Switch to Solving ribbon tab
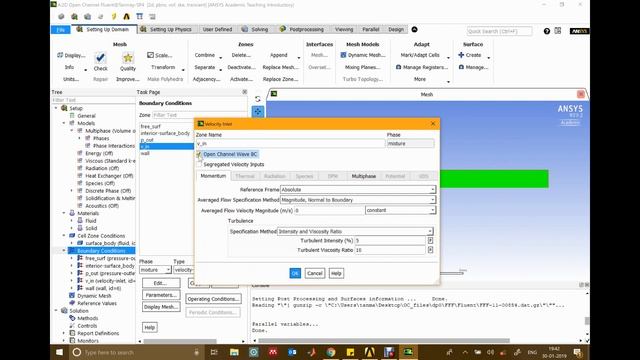The width and height of the screenshot is (640, 360). point(255,29)
